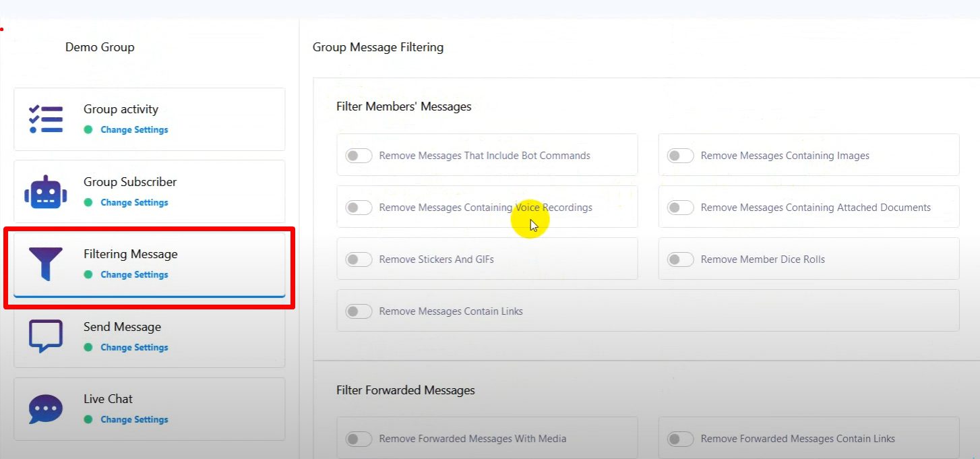980x459 pixels.
Task: Click Change Settings under Group Subscriber
Action: point(134,203)
